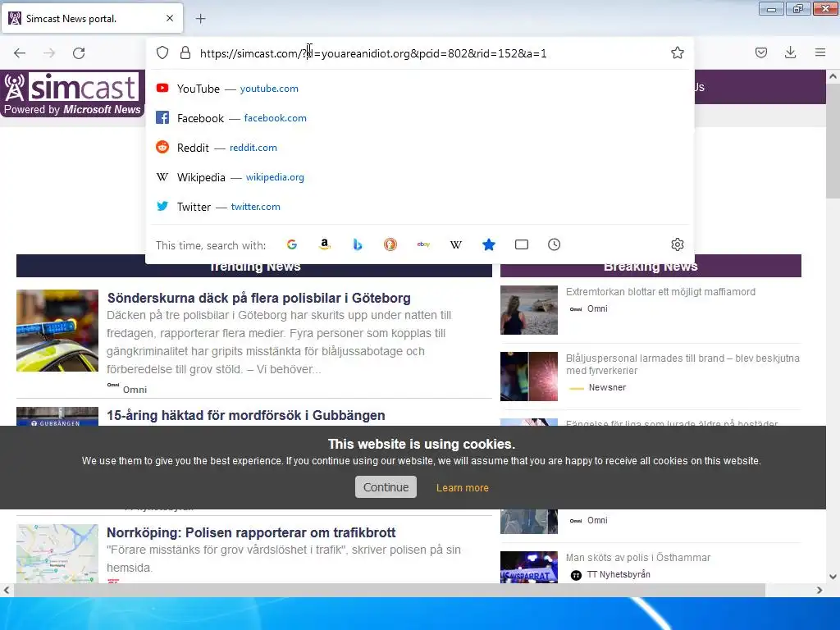This screenshot has width=840, height=630.
Task: Open tracking protection shield icon
Action: click(x=162, y=52)
